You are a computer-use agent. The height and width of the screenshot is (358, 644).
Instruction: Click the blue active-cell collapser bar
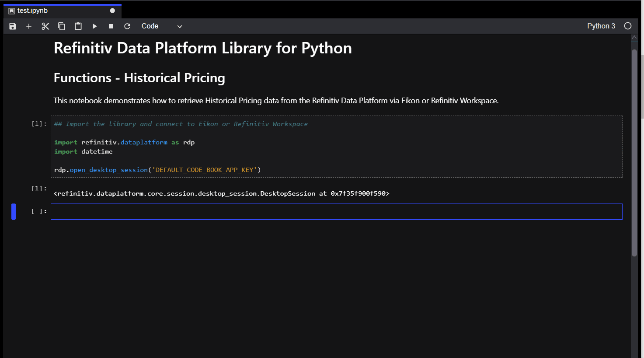[x=14, y=211]
